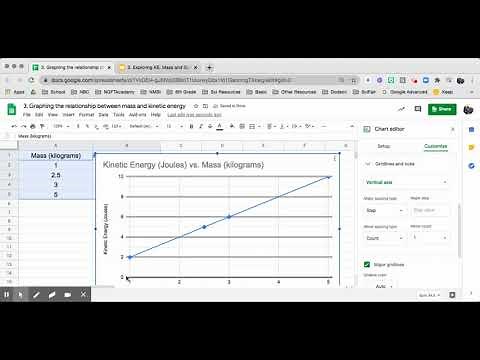480x360 pixels.
Task: Close the recording toolbar with X
Action: 83,294
